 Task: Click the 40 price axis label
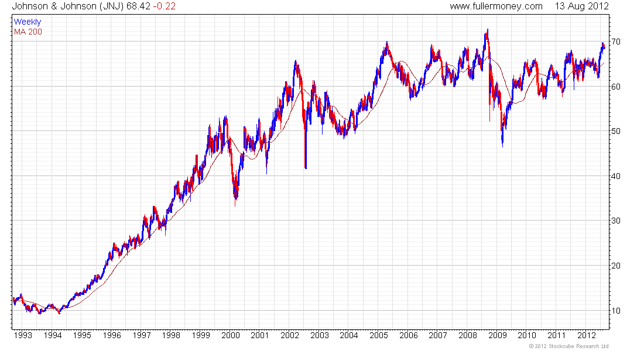[x=616, y=176]
